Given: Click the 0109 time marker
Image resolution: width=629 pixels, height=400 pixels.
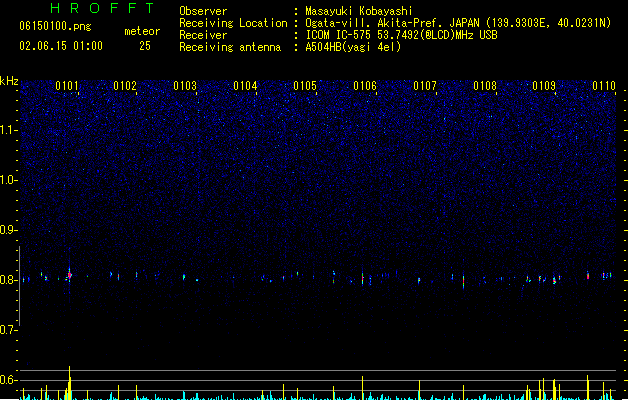Looking at the screenshot, I should click(x=544, y=86).
